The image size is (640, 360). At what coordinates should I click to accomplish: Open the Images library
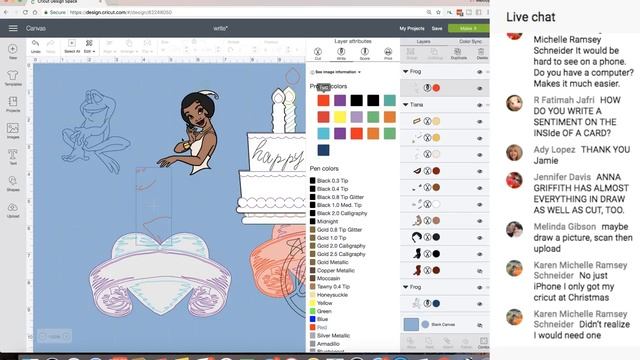pos(13,131)
